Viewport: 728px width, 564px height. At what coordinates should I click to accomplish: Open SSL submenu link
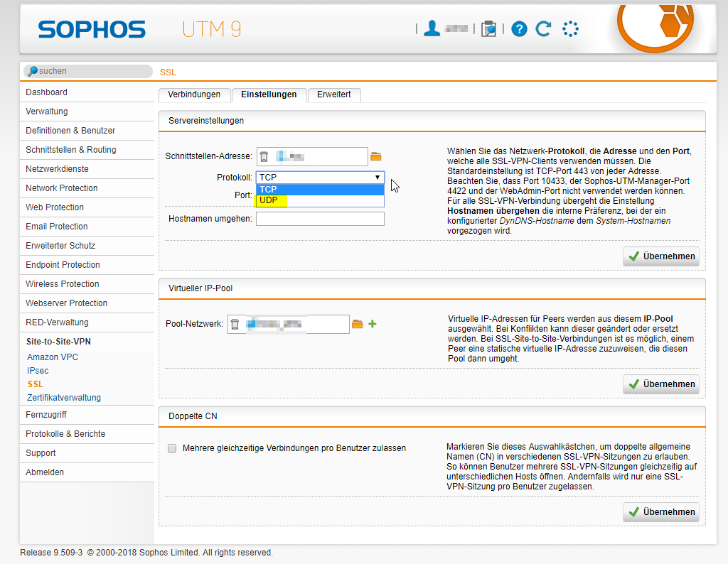point(36,384)
